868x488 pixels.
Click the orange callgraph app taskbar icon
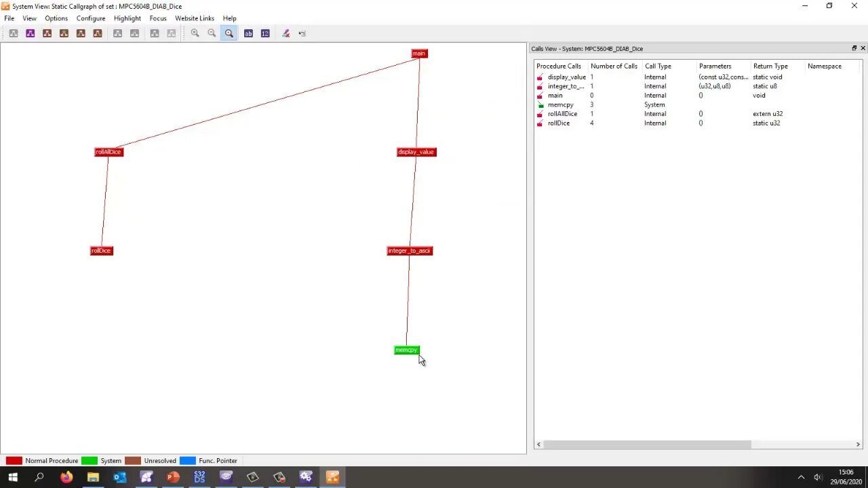[x=332, y=478]
